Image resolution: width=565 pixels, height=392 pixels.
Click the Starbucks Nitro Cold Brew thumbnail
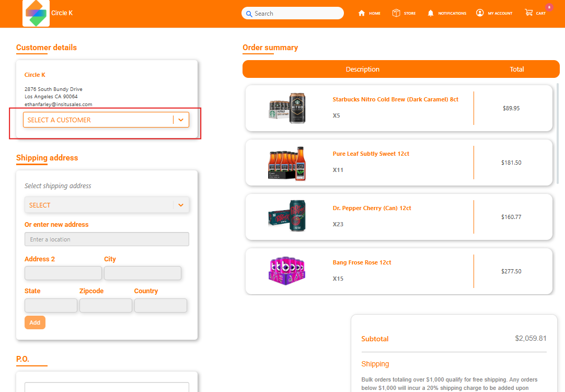click(287, 108)
